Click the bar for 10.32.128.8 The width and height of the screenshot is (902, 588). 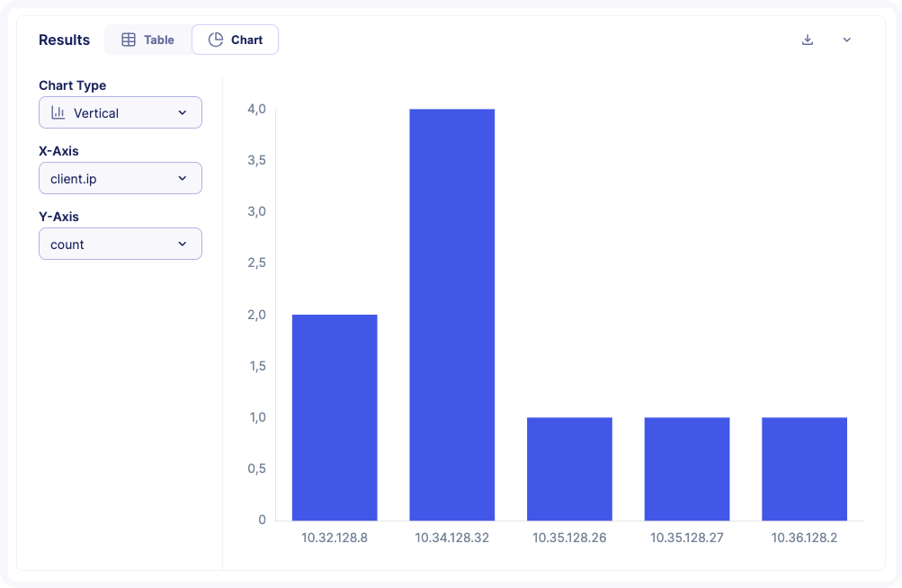[x=335, y=417]
